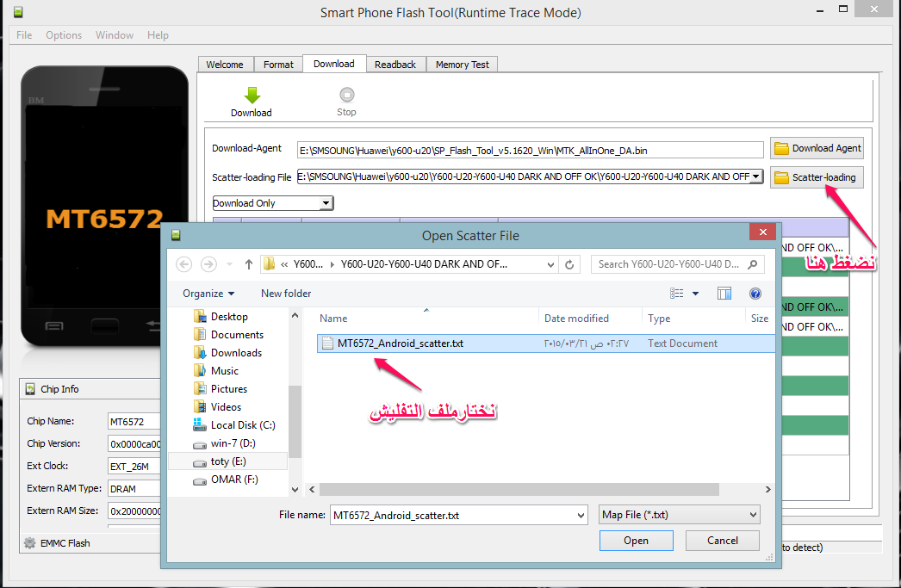Select the MT6572_Android_scatter.txt file
The height and width of the screenshot is (588, 901).
pyautogui.click(x=400, y=344)
